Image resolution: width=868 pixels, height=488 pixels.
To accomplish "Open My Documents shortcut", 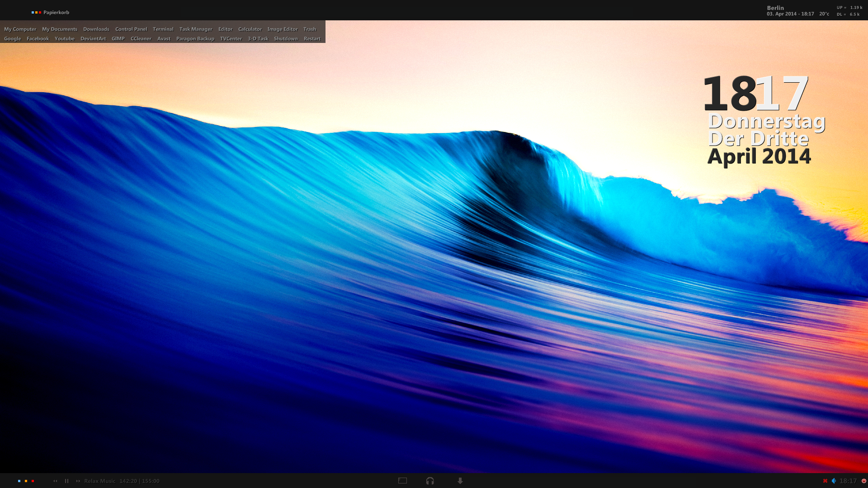I will pyautogui.click(x=60, y=29).
